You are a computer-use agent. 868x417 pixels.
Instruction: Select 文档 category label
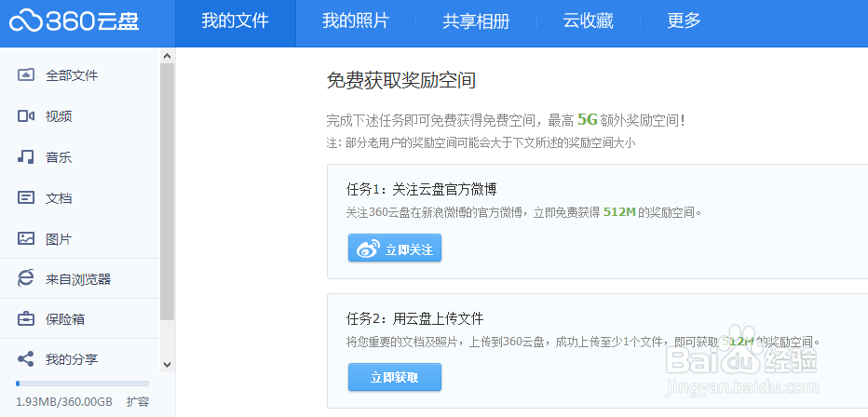(x=59, y=198)
